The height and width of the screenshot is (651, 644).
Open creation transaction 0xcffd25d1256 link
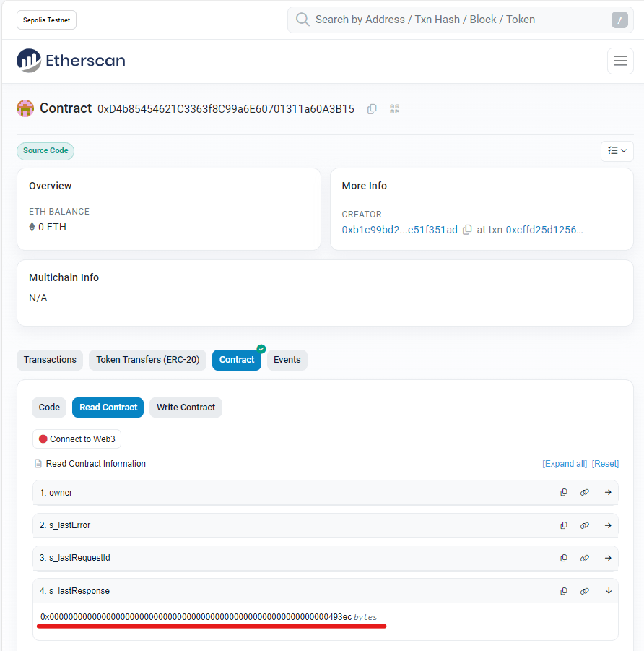pos(544,230)
